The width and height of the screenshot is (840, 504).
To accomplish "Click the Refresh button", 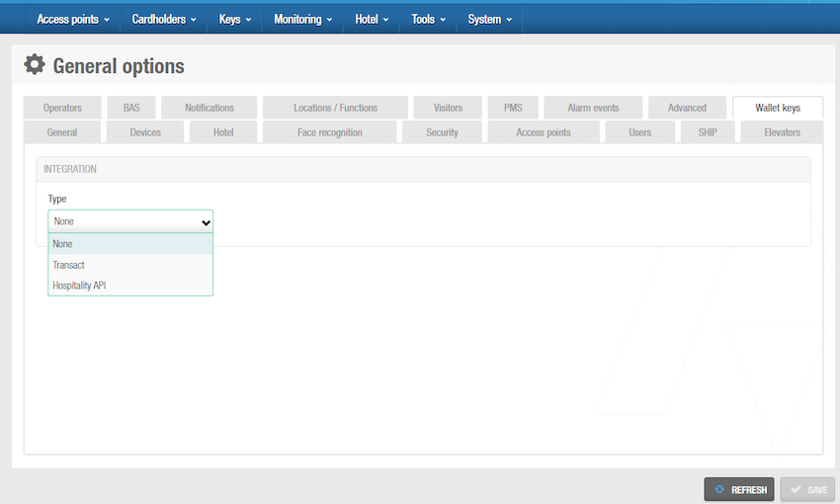I will [x=739, y=489].
